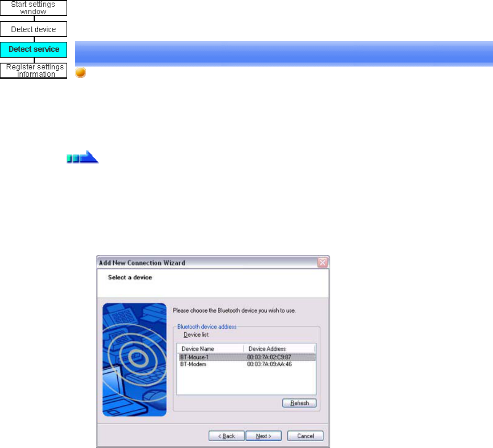Proceed with the Next button
This screenshot has width=493, height=448.
coord(264,436)
